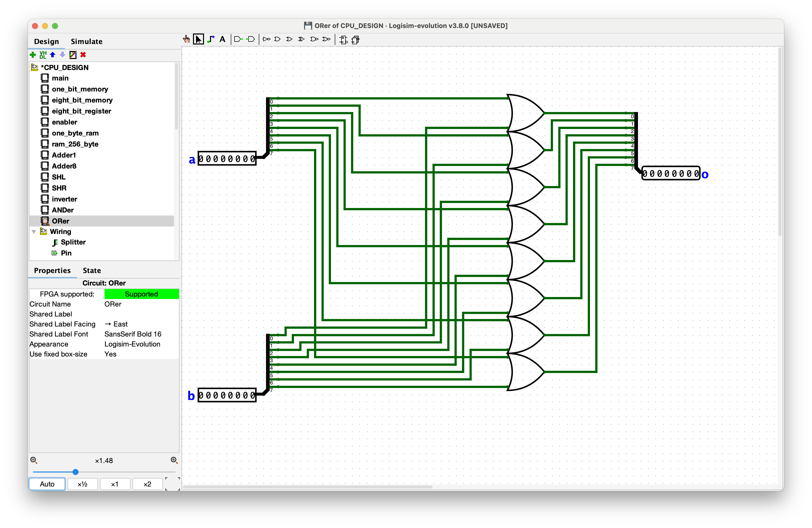Switch to the Design tab
This screenshot has height=528, width=812.
(46, 41)
